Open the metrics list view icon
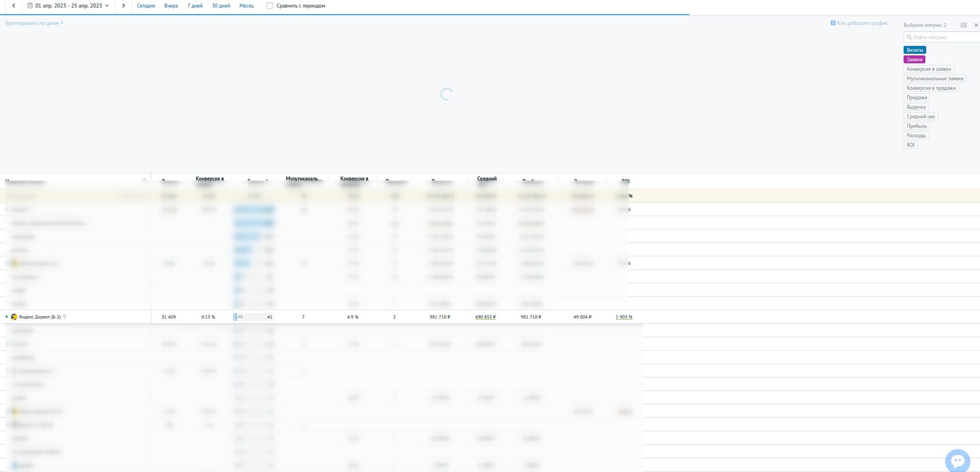 (964, 25)
